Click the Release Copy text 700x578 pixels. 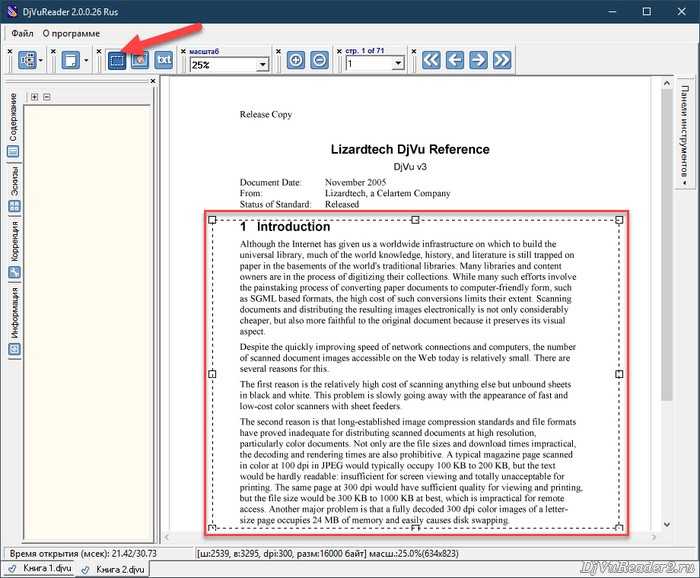coord(266,115)
